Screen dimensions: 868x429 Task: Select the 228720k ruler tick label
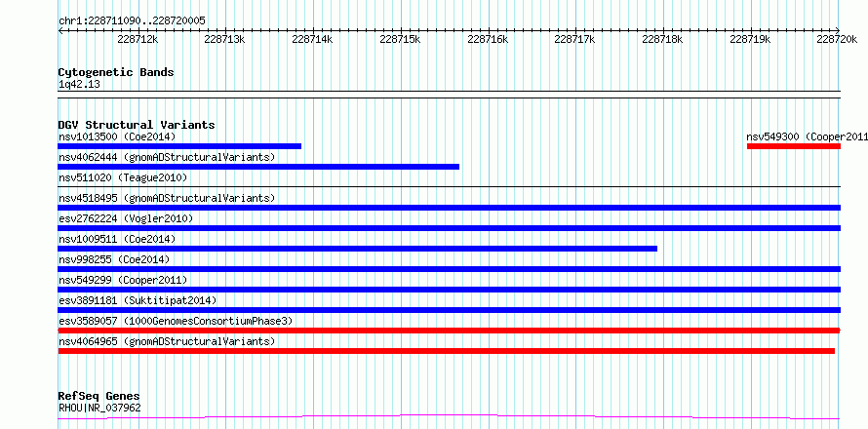pyautogui.click(x=838, y=39)
